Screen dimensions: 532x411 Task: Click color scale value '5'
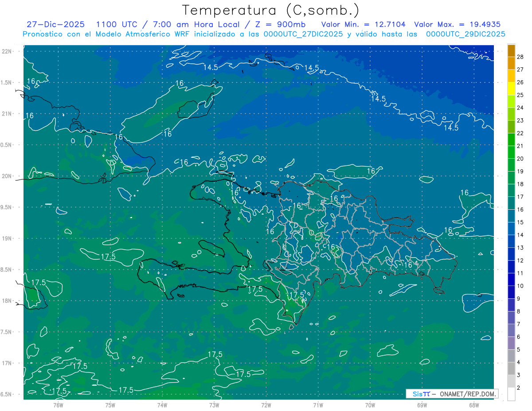519,349
